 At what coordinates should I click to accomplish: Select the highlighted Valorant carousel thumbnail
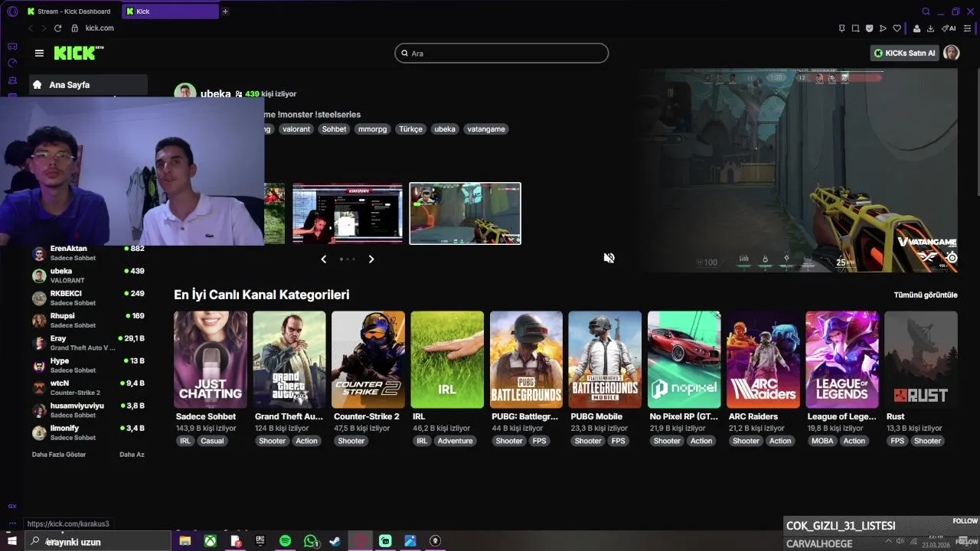coord(465,214)
